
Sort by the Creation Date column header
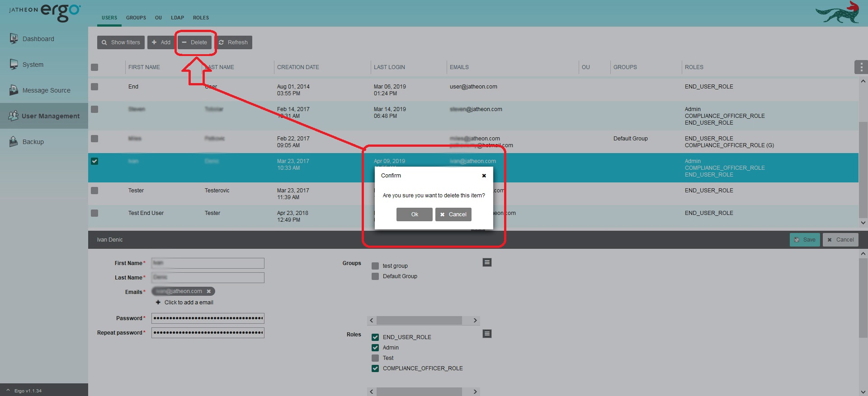pos(298,67)
